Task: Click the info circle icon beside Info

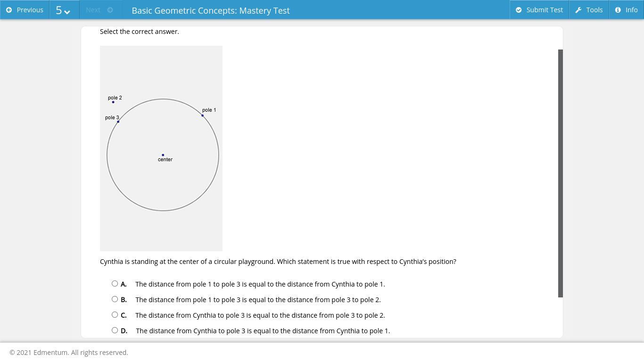Action: 618,10
